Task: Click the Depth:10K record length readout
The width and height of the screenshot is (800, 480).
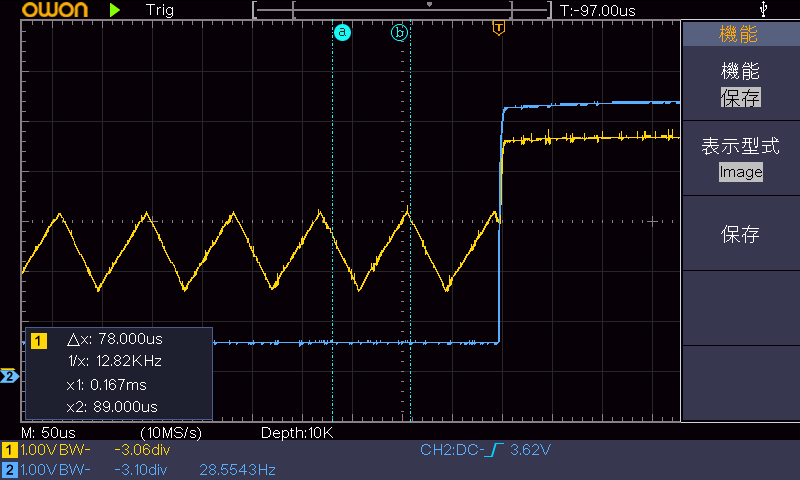Action: click(296, 433)
